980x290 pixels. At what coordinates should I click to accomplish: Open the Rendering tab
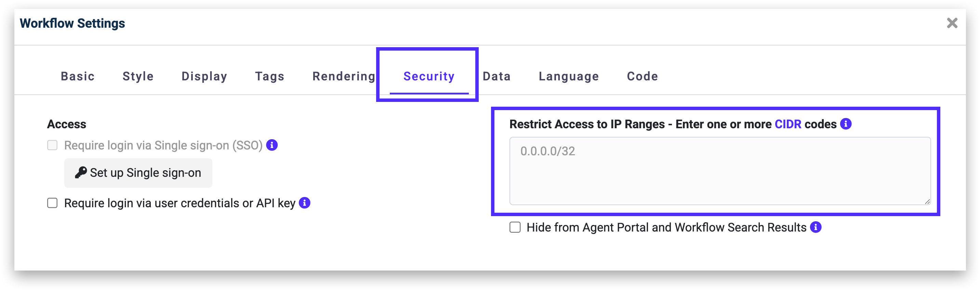pyautogui.click(x=344, y=76)
